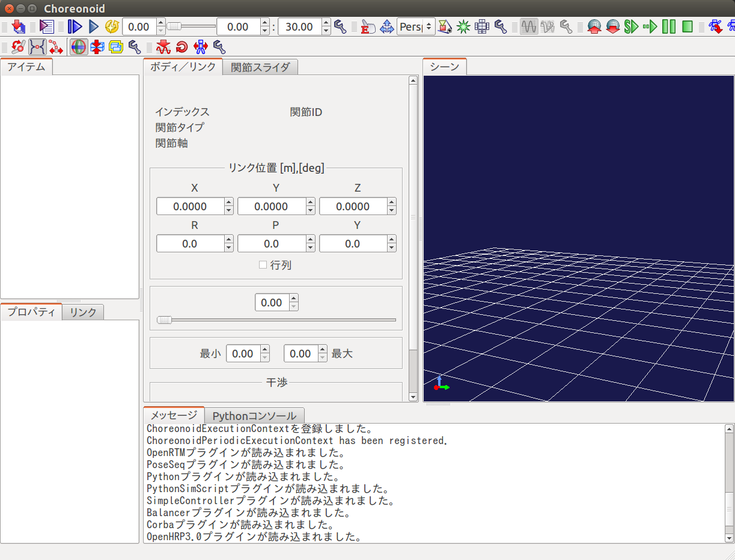Click the globe with red down arrow
The height and width of the screenshot is (560, 735).
[x=613, y=26]
